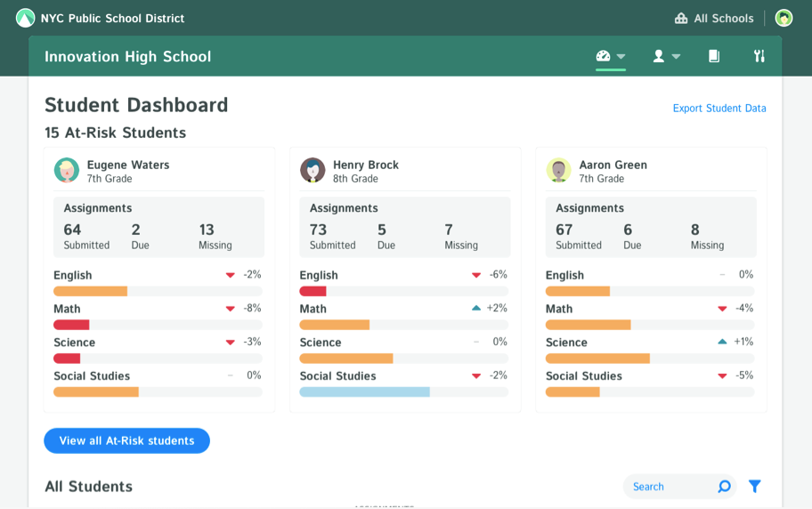
Task: Click View all At-Risk students button
Action: [126, 440]
